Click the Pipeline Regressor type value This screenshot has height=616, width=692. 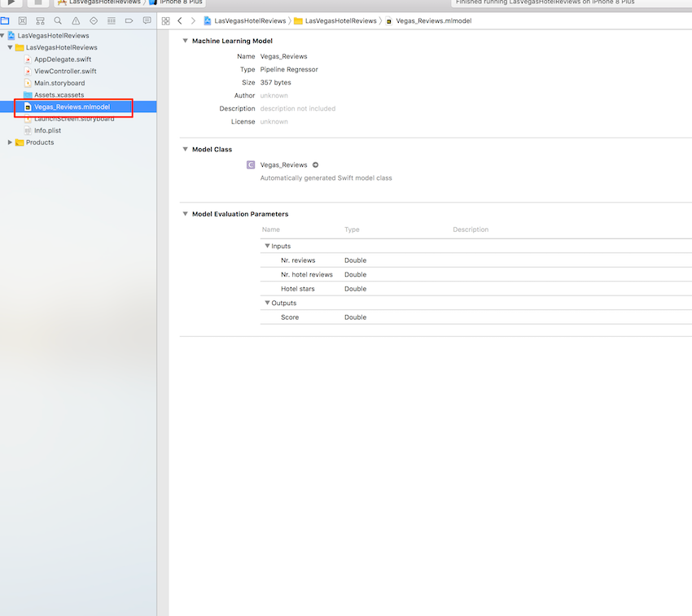(x=289, y=69)
